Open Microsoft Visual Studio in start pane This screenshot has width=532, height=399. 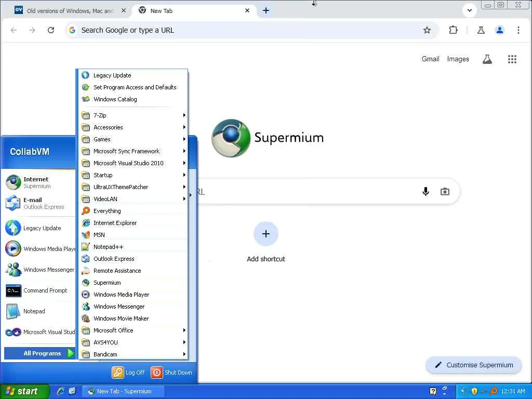[38, 332]
